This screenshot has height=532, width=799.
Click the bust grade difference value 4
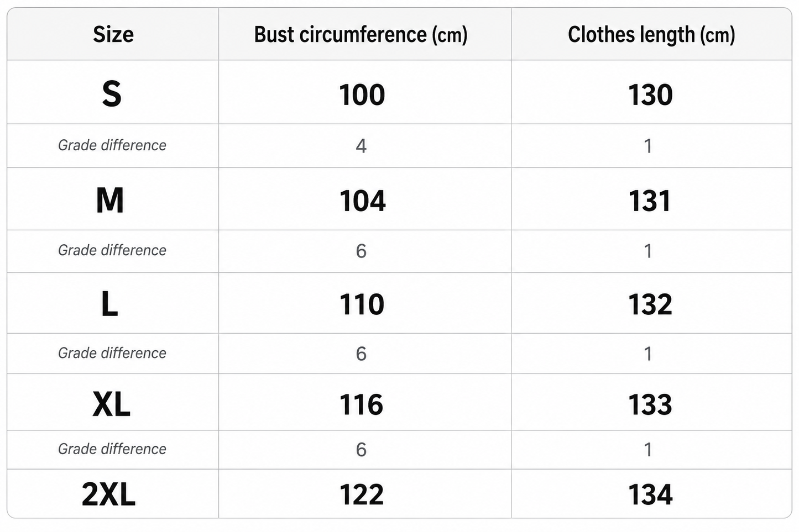(x=361, y=146)
